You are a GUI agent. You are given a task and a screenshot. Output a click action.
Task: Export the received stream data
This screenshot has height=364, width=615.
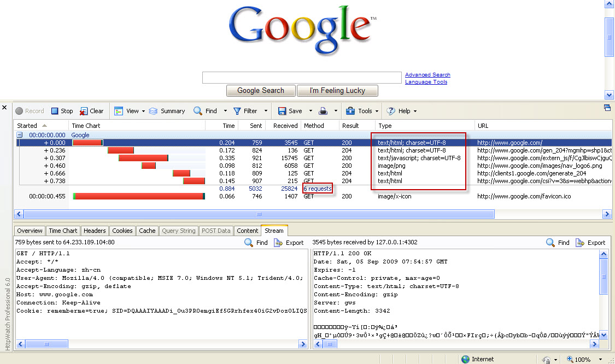[x=591, y=243]
